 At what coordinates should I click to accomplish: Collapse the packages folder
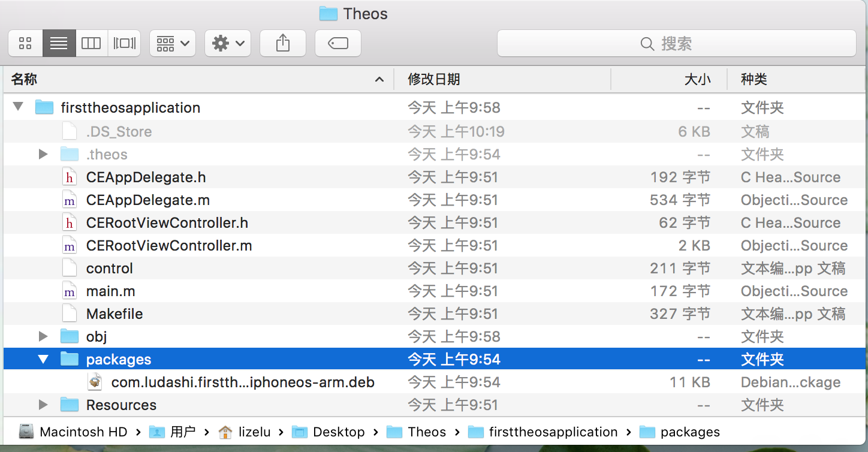pyautogui.click(x=43, y=359)
